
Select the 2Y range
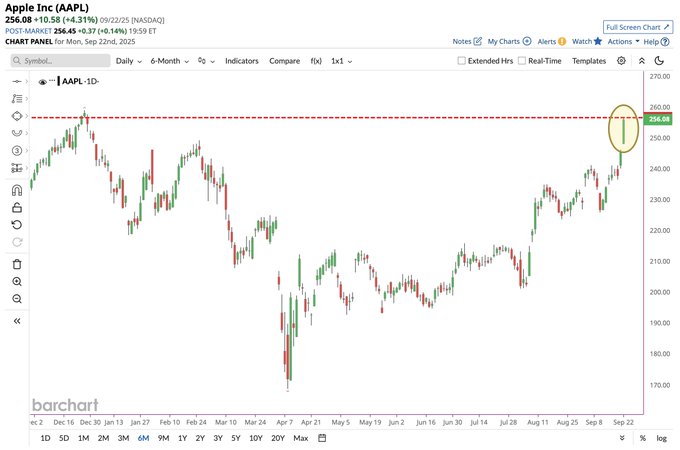(x=200, y=438)
